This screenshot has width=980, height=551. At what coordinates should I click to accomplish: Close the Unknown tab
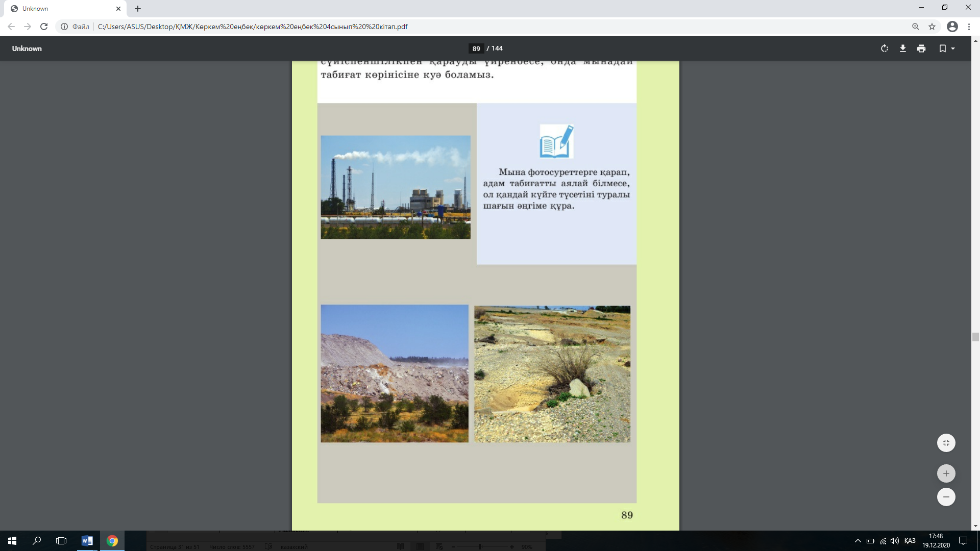118,9
